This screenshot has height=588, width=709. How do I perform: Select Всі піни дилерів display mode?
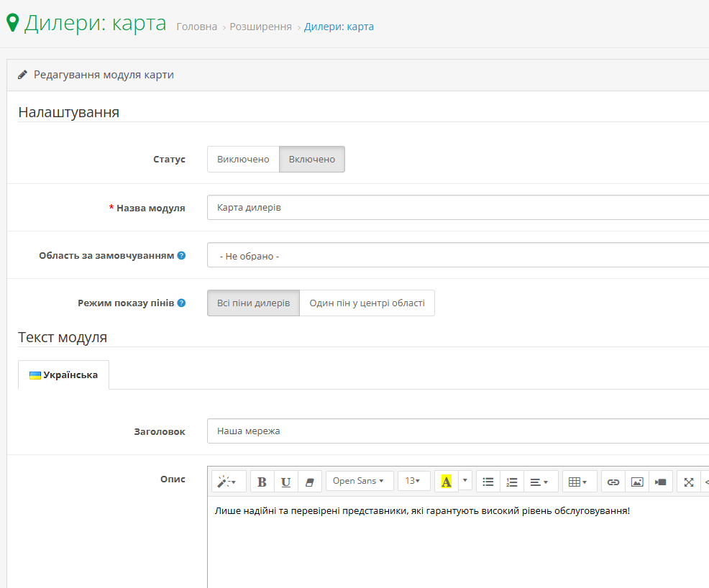coord(253,303)
